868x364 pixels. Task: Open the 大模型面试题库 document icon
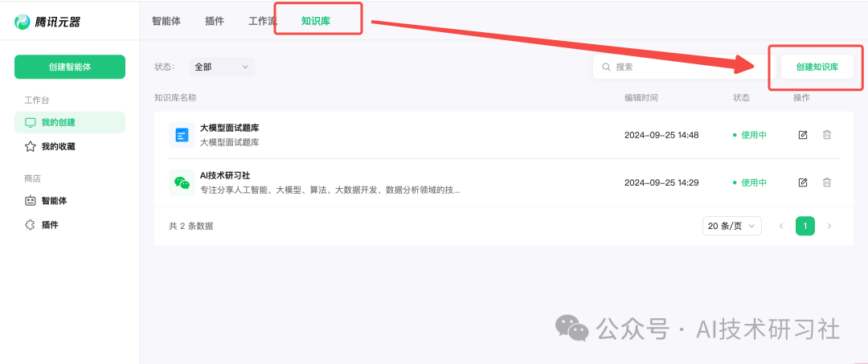pyautogui.click(x=182, y=135)
